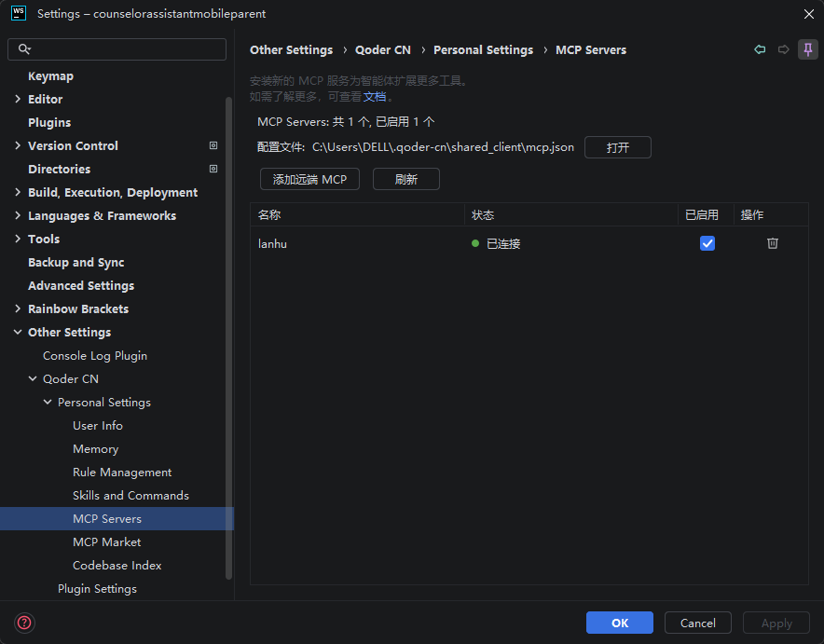Click the forward navigation arrow icon
Screen dimensions: 824x644
click(x=783, y=49)
